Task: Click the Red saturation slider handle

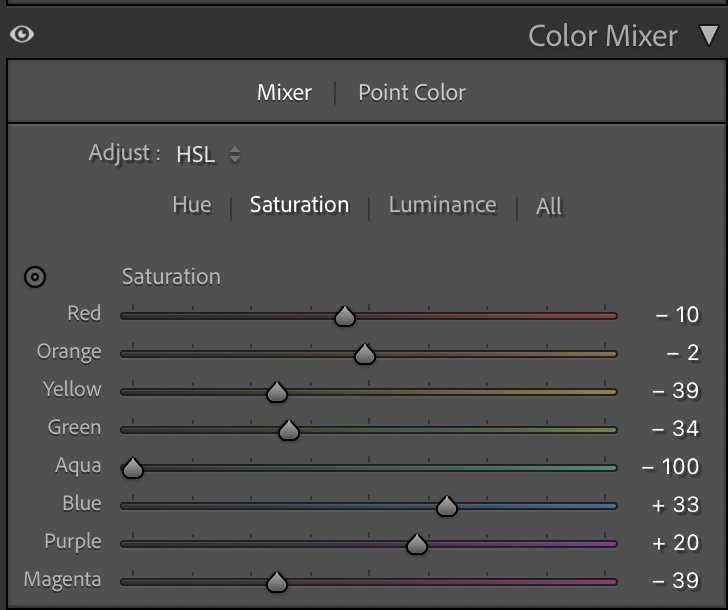Action: [345, 317]
